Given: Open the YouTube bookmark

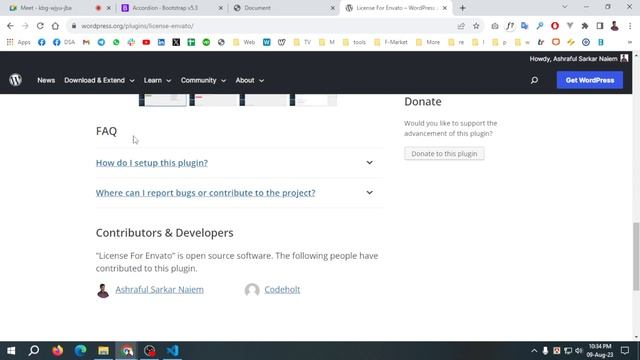Looking at the screenshot, I should pos(146,42).
